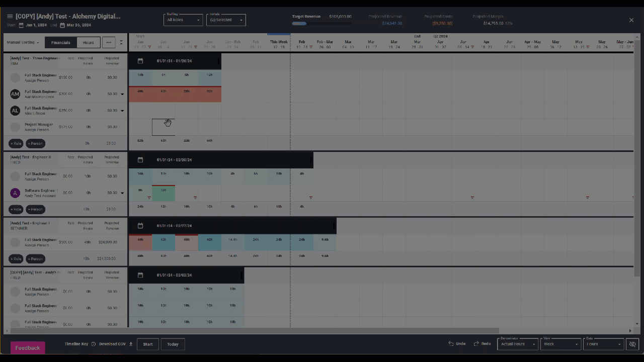Open the Staffing All Roles dropdown
The height and width of the screenshot is (362, 644).
coord(183,20)
